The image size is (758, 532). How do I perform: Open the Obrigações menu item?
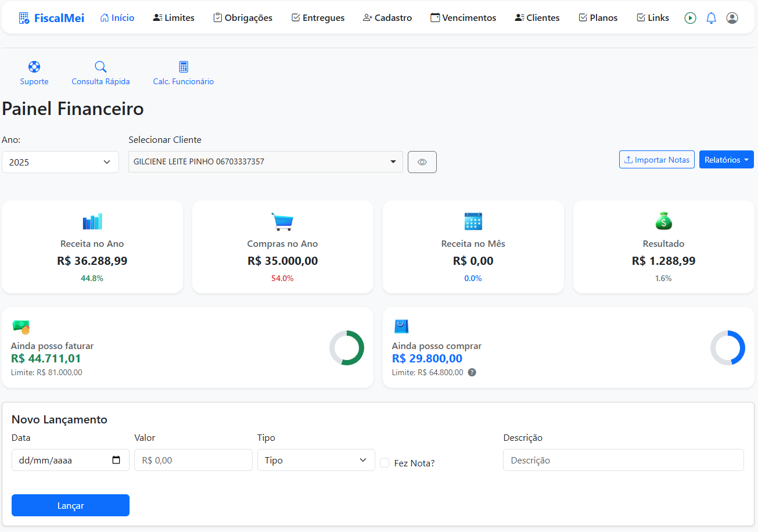click(x=242, y=17)
